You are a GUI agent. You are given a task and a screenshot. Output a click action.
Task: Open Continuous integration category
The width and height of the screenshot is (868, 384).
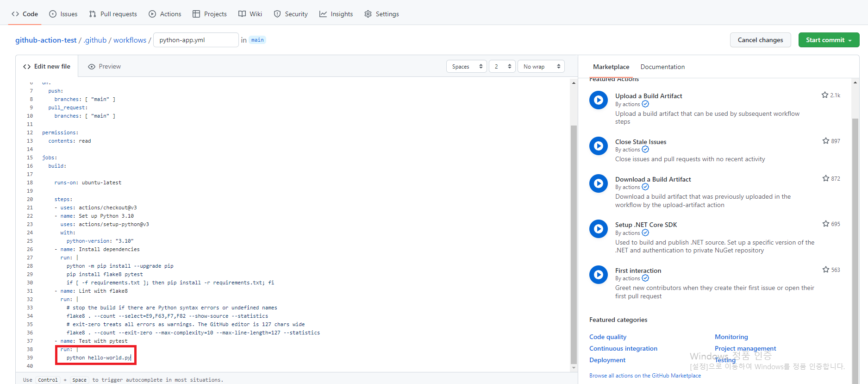623,348
